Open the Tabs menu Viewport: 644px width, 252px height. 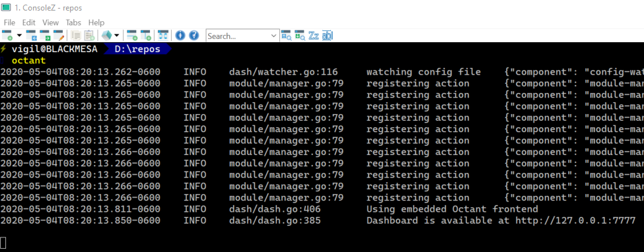coord(73,22)
